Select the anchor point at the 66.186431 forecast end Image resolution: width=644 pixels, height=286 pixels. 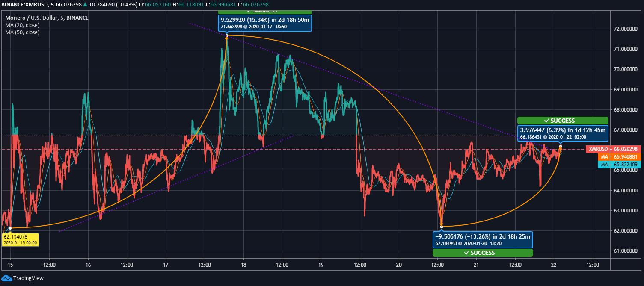(x=561, y=147)
